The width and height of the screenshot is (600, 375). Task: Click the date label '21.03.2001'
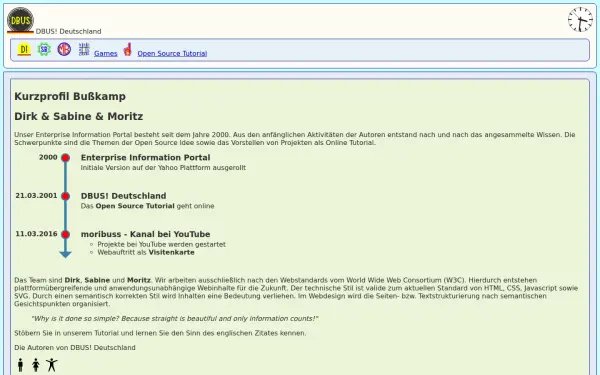point(36,196)
